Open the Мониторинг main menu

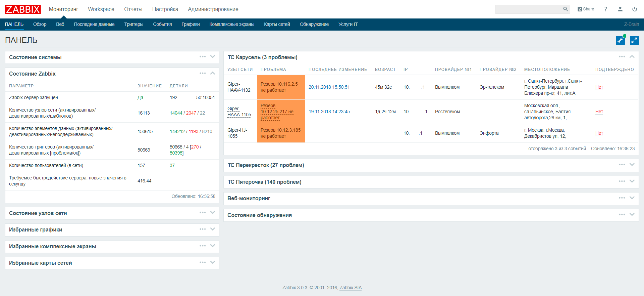(63, 9)
